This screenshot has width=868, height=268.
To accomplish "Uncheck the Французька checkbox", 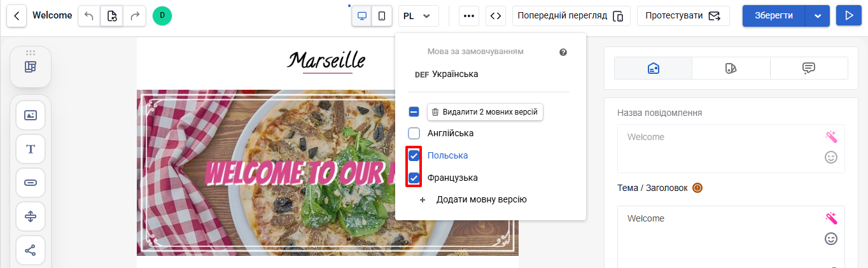I will 414,178.
